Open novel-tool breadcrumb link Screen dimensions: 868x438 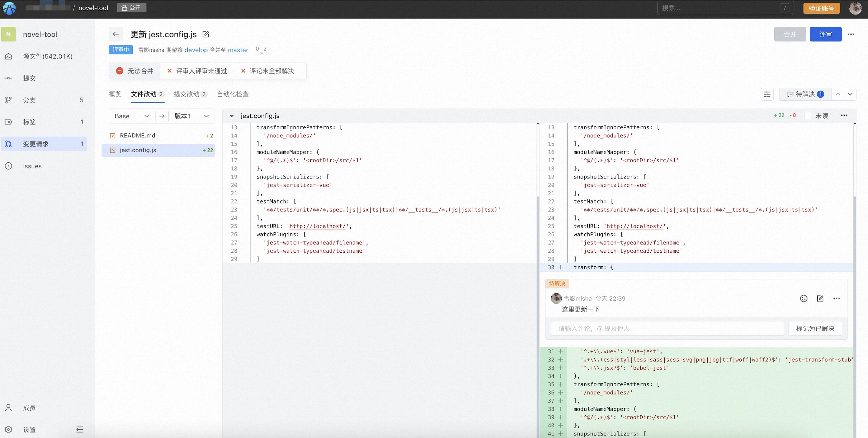[x=93, y=8]
